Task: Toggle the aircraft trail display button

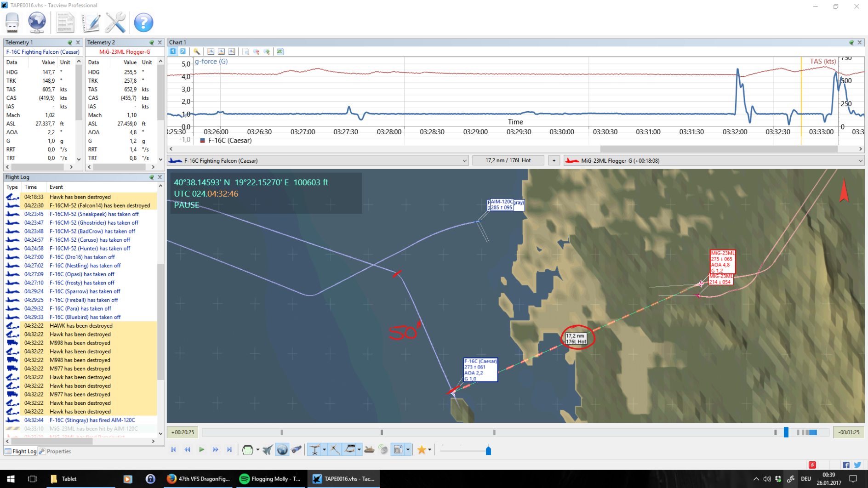Action: click(x=335, y=450)
